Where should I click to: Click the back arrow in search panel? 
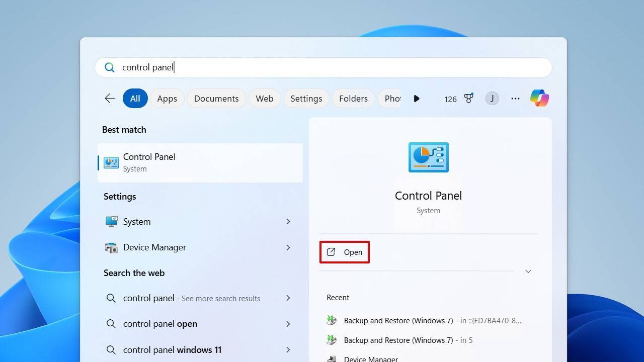(x=110, y=99)
